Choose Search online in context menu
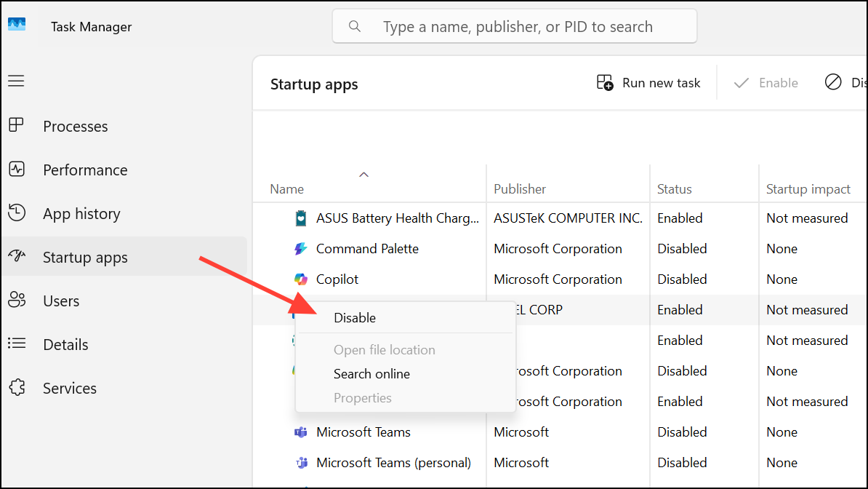 tap(371, 374)
